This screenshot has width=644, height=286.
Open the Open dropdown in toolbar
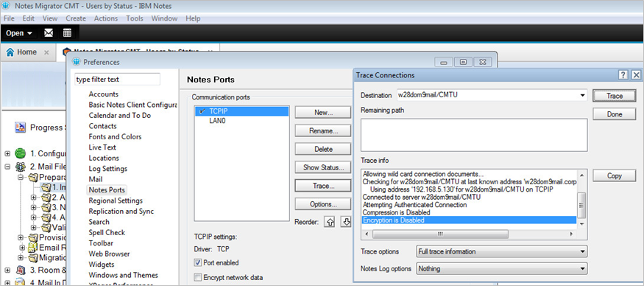tap(19, 33)
